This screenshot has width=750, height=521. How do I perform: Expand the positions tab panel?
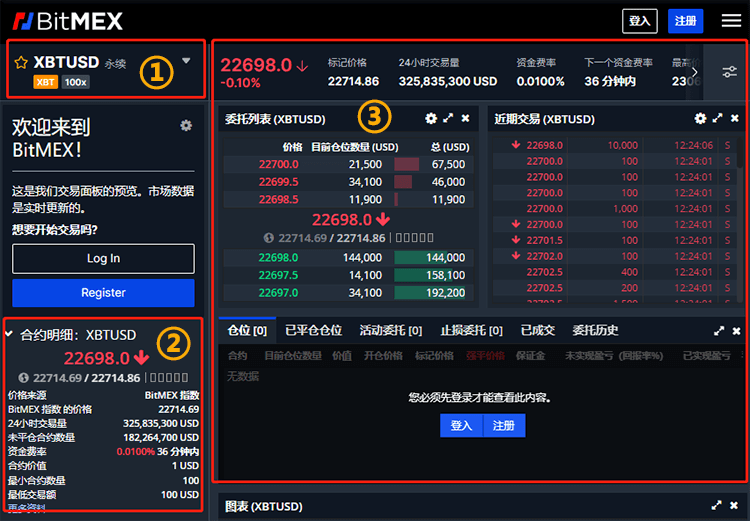click(719, 331)
